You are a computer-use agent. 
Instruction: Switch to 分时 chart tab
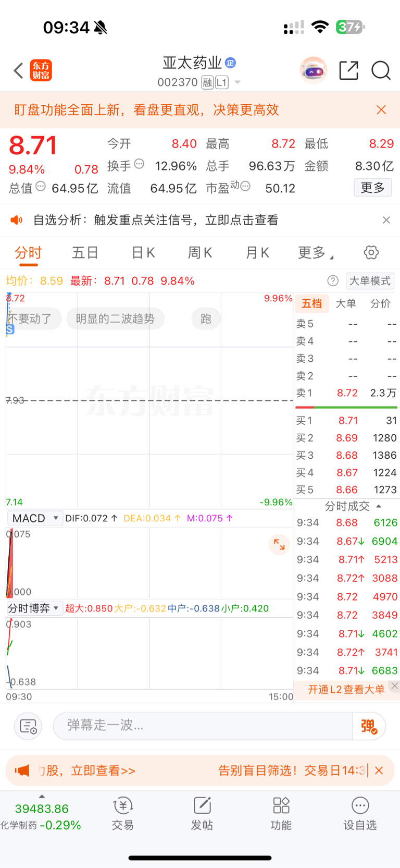pos(28,253)
